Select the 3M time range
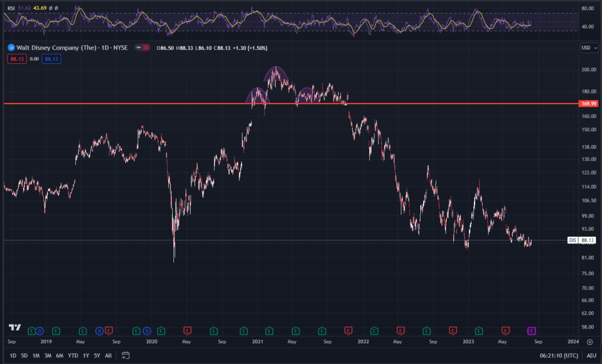The image size is (602, 364). coord(48,356)
